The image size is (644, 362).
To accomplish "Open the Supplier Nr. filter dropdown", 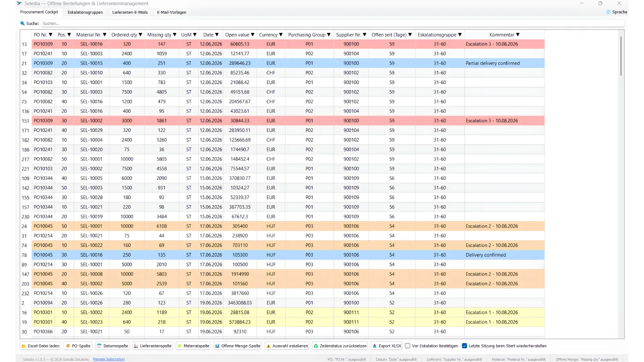I will click(x=365, y=35).
